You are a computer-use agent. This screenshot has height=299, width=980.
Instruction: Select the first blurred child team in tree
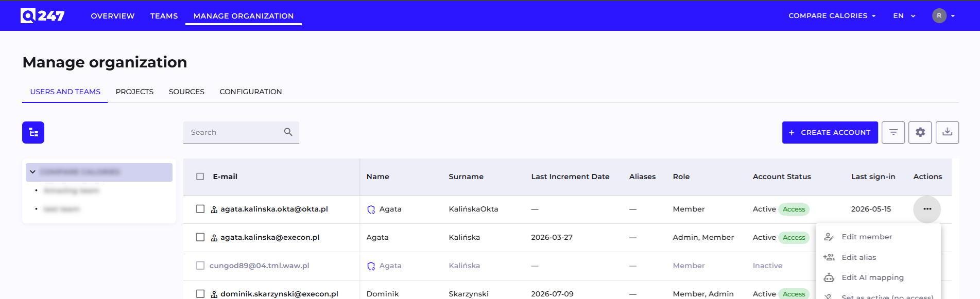(x=71, y=190)
